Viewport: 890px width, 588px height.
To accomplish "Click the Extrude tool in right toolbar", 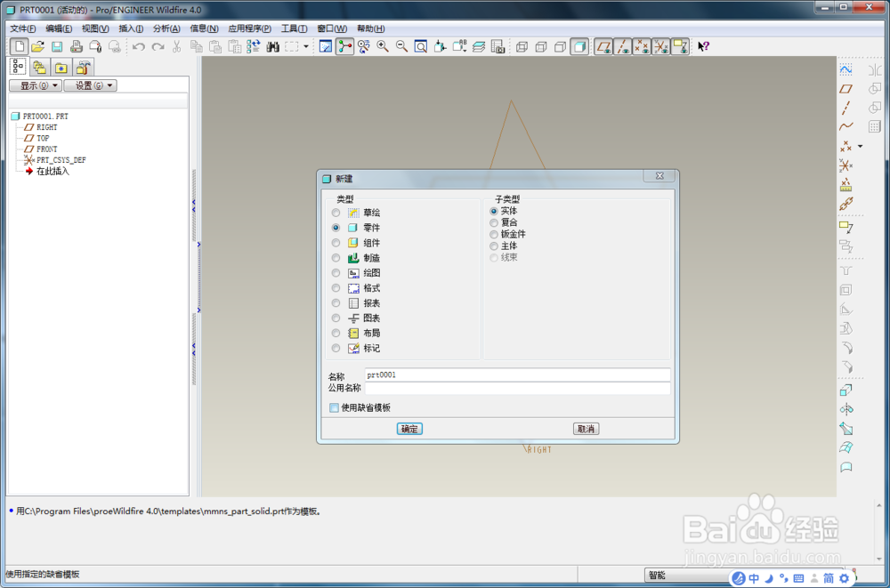I will [x=845, y=391].
